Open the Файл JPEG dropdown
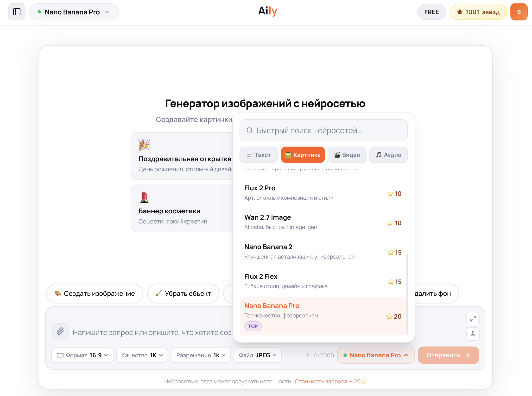The image size is (532, 396). tap(257, 355)
